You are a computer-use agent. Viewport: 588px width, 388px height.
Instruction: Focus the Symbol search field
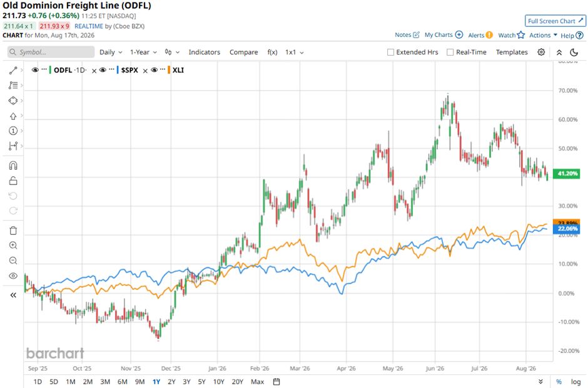(51, 52)
